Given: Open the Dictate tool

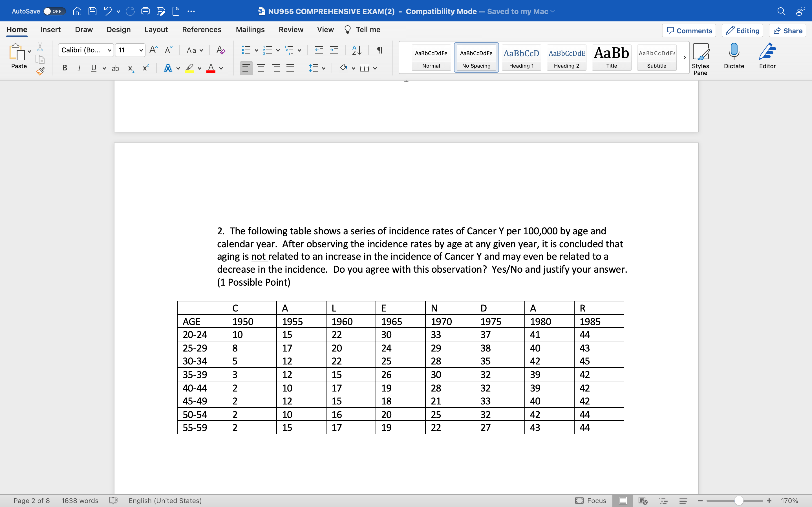Looking at the screenshot, I should (734, 57).
